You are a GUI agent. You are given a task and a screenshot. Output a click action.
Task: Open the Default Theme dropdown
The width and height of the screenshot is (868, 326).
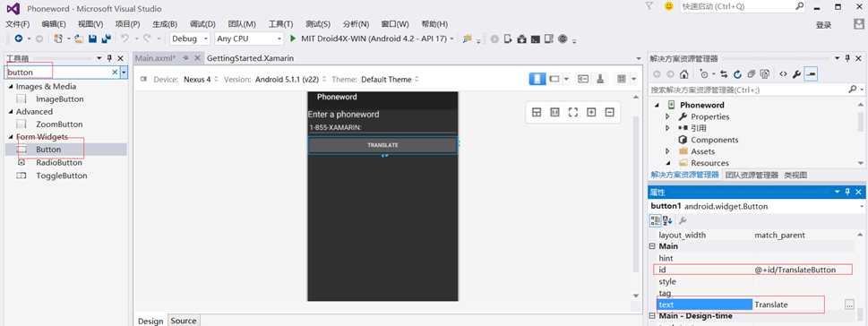(391, 79)
